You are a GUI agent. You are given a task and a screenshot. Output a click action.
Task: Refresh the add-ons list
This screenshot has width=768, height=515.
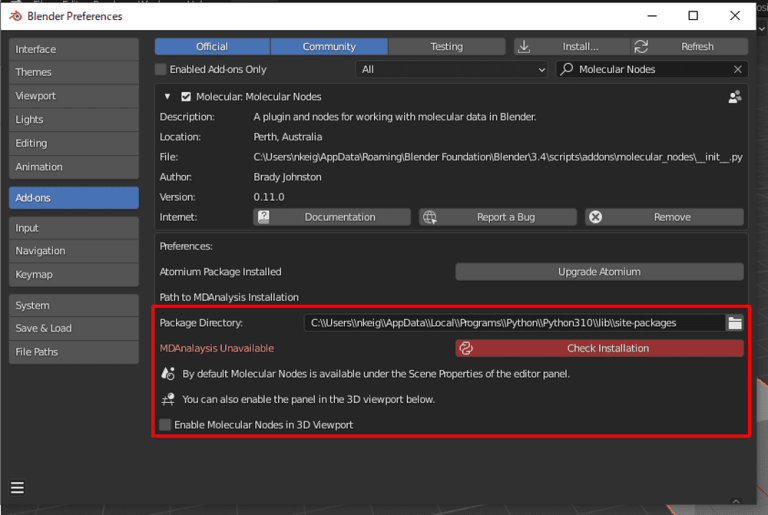pyautogui.click(x=689, y=46)
